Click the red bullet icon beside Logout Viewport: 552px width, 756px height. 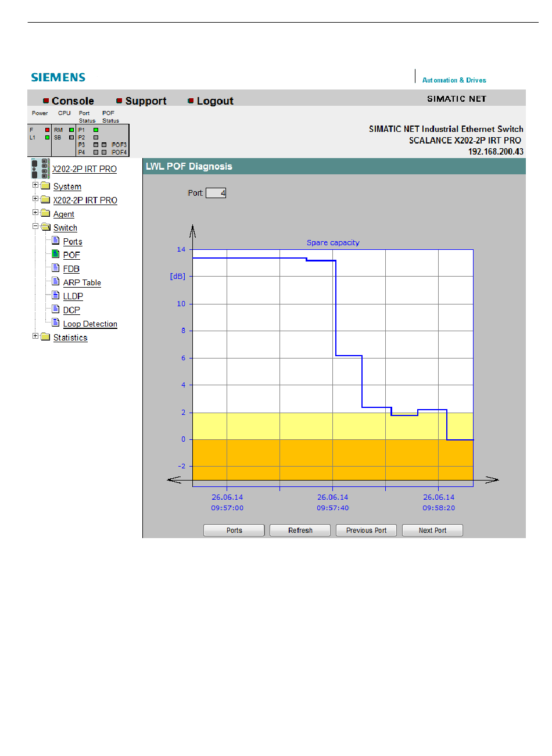(191, 101)
